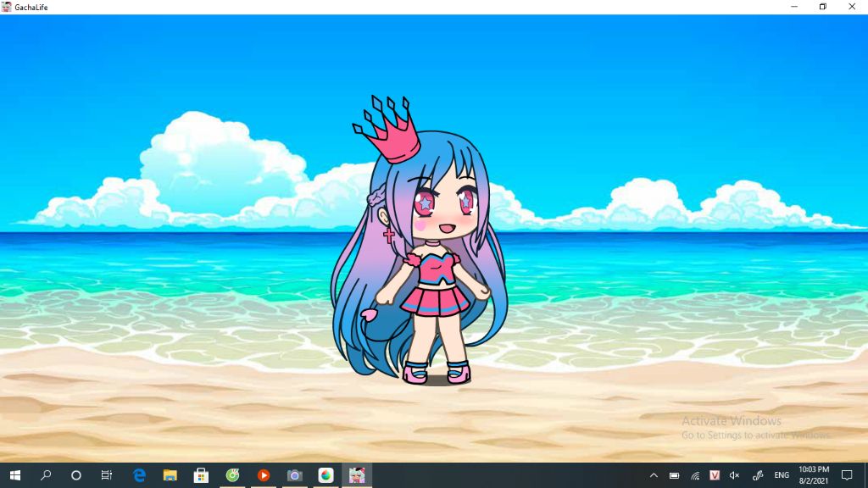This screenshot has width=868, height=488.
Task: Open File Explorer from taskbar
Action: (170, 475)
